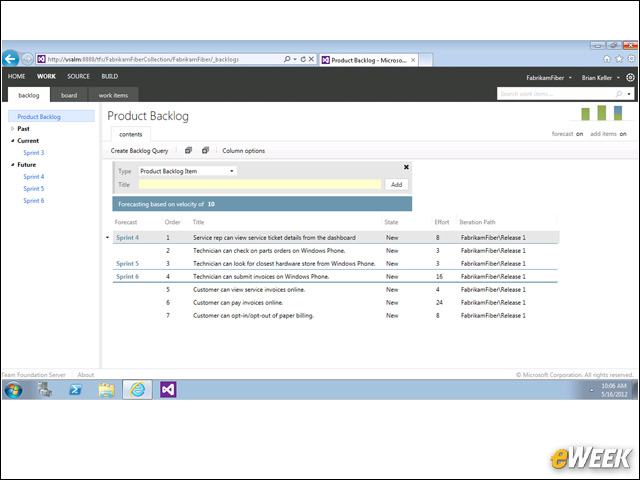Open Visual Studio from taskbar
The image size is (640, 480).
tap(168, 390)
